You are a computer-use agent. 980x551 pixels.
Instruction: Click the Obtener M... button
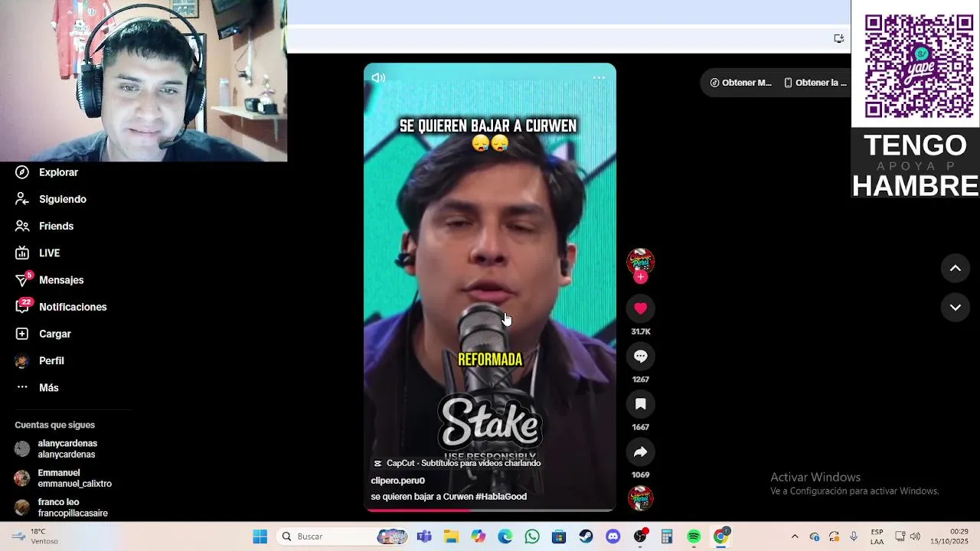coord(740,83)
